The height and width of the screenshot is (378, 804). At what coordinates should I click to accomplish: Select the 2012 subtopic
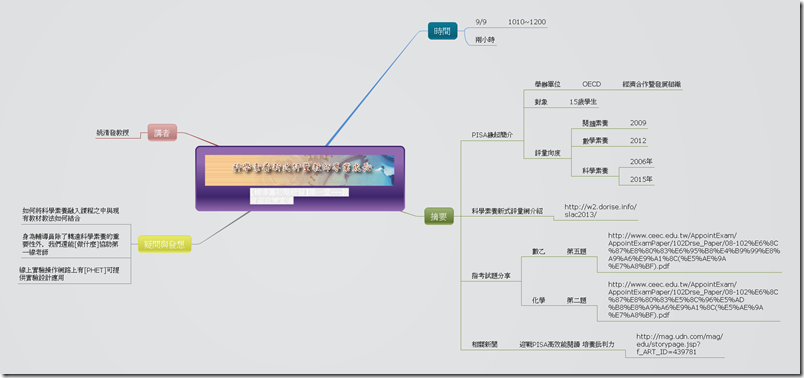(638, 141)
